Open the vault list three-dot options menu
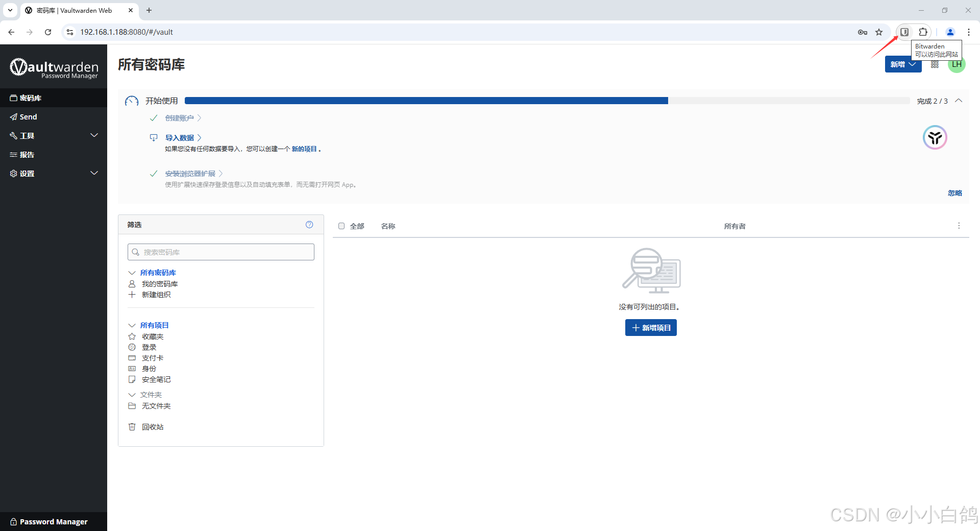Screen dimensions: 980x531 click(x=959, y=226)
